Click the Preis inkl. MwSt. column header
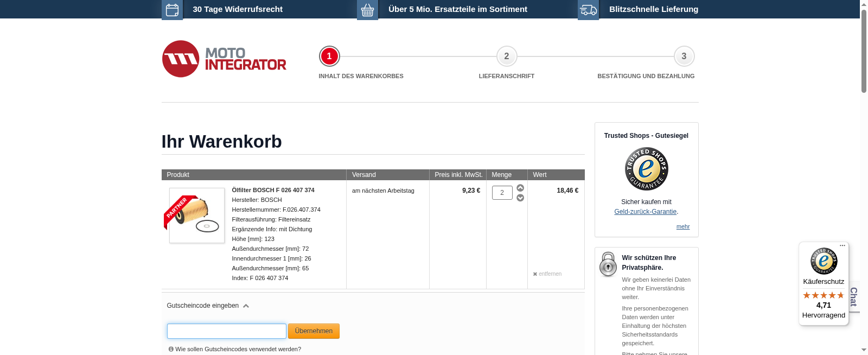 pos(458,175)
